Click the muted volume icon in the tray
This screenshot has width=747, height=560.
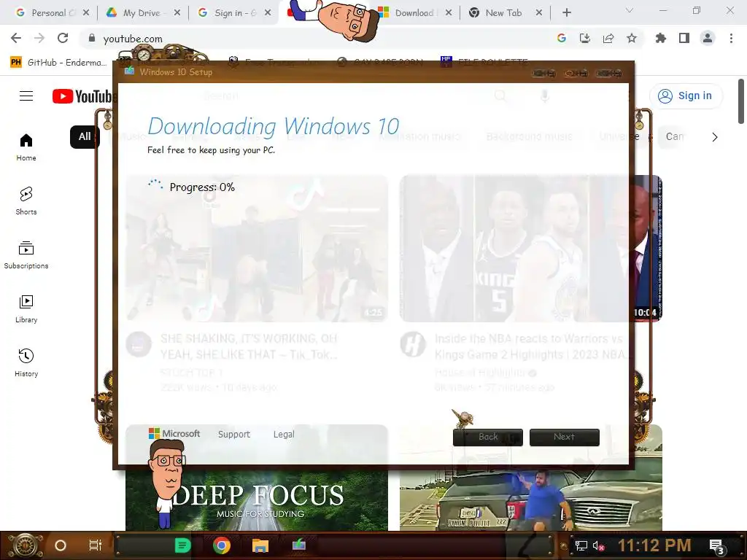(598, 545)
